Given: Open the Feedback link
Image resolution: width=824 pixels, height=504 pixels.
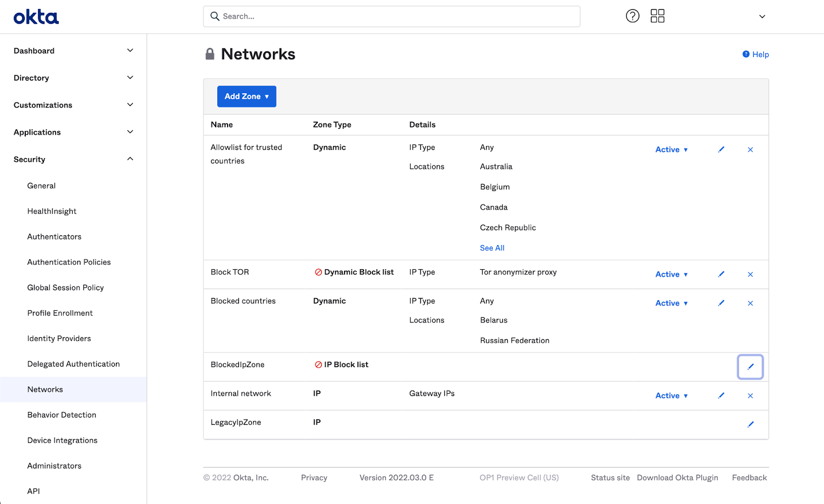Looking at the screenshot, I should coord(749,478).
